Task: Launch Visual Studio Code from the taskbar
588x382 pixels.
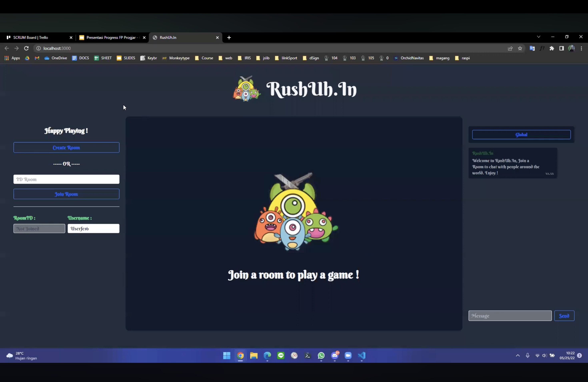Action: click(x=361, y=356)
